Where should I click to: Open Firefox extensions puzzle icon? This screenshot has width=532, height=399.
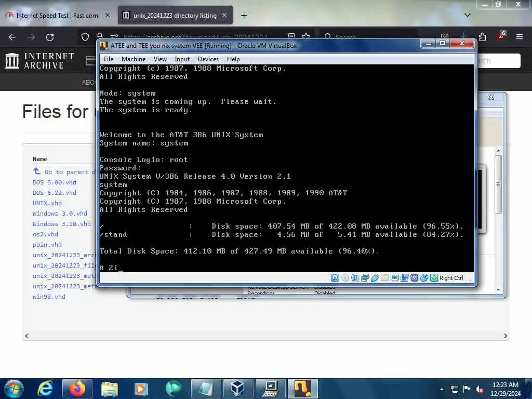click(482, 37)
